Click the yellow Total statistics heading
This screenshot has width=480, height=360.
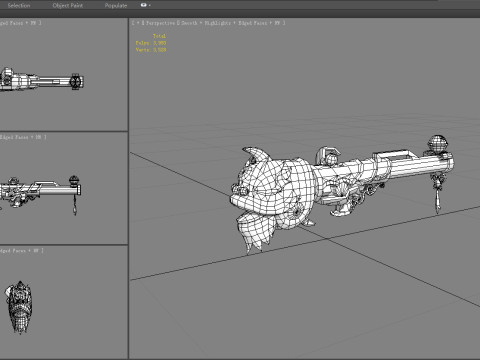pos(159,36)
